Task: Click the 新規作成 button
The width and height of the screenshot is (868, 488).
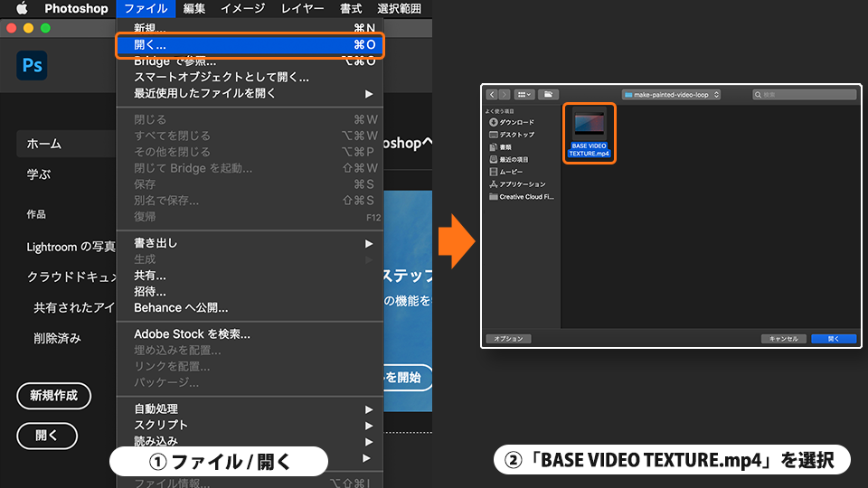Action: (53, 396)
